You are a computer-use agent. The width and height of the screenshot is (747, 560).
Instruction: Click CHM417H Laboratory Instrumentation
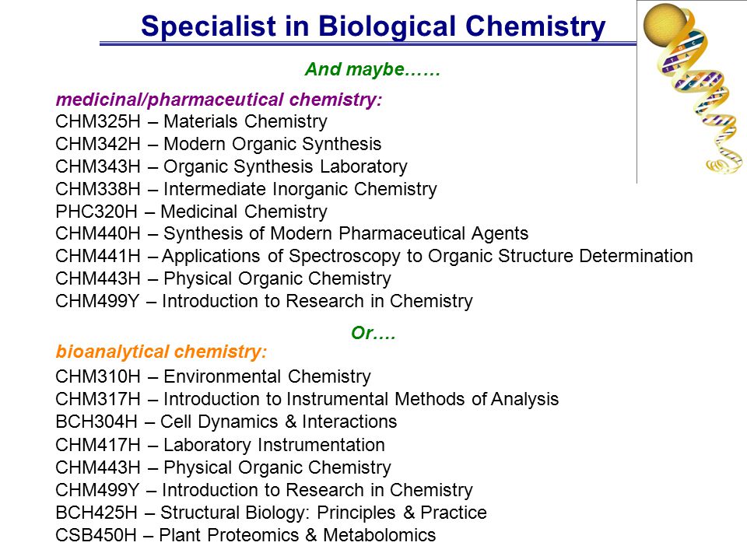coord(220,445)
